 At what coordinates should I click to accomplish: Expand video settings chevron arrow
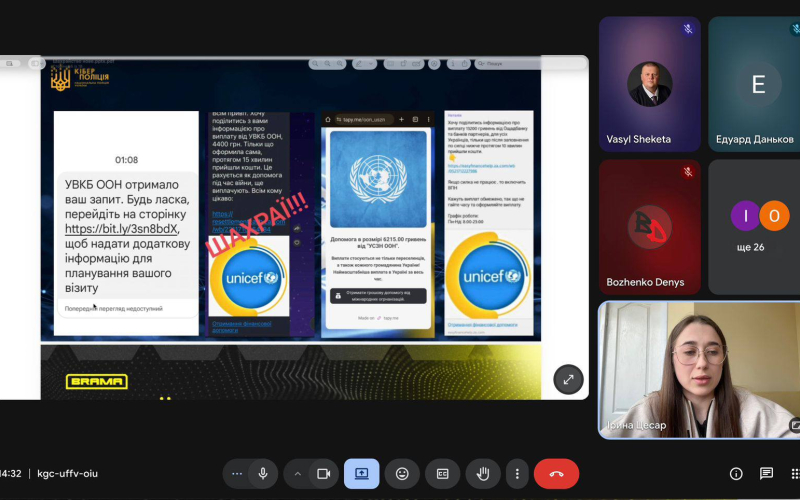(297, 473)
